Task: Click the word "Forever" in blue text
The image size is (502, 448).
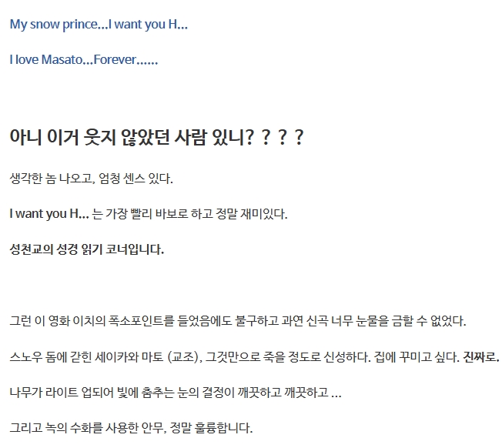Action: point(115,59)
